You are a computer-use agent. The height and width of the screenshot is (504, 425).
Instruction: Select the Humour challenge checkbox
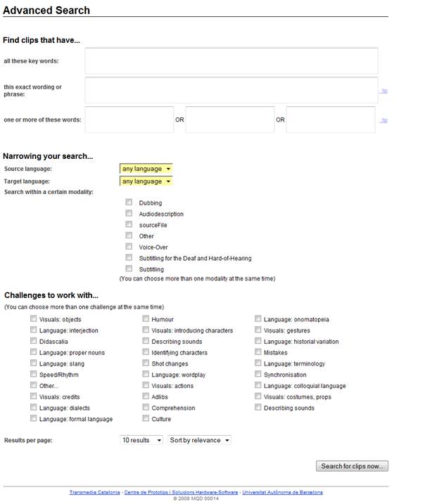[146, 319]
